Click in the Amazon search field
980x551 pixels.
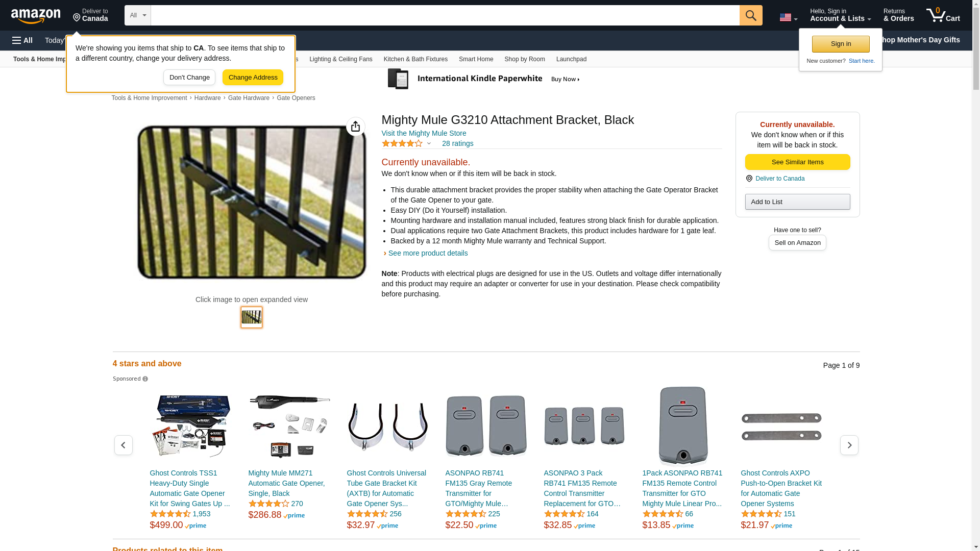click(x=444, y=15)
